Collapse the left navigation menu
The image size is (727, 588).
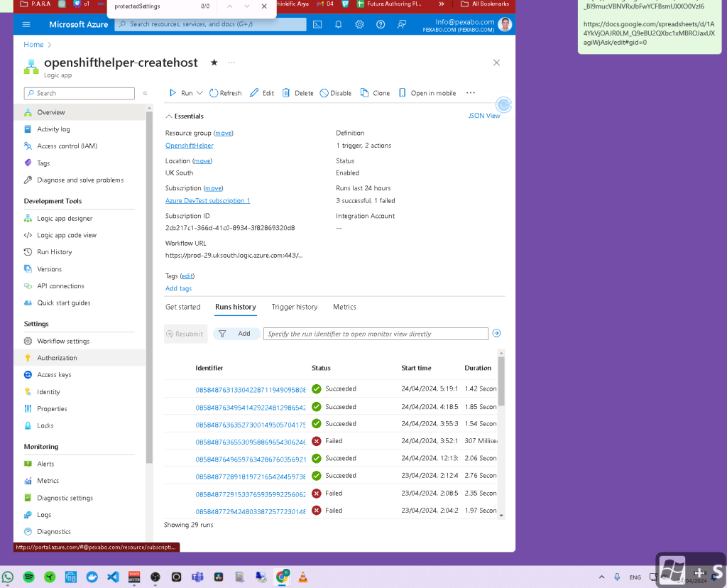[145, 93]
